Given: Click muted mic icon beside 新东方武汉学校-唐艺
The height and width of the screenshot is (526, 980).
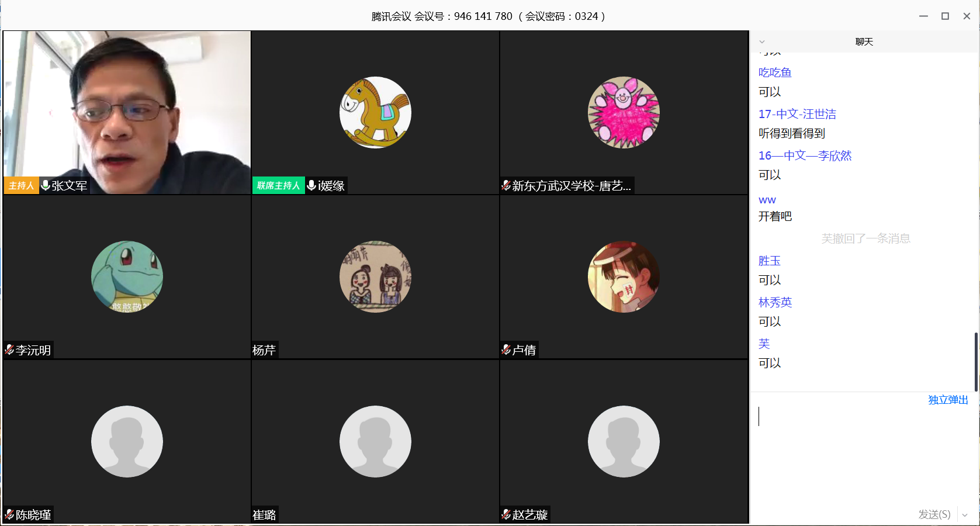Looking at the screenshot, I should 506,185.
